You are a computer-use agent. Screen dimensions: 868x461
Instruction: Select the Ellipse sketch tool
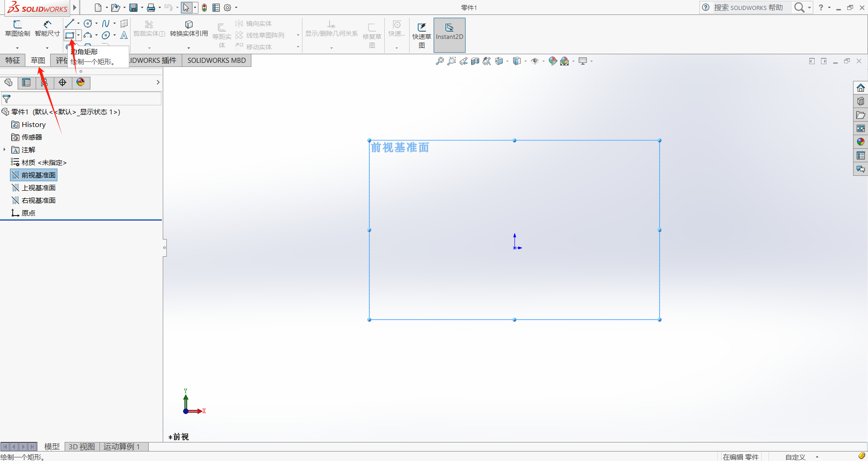[106, 35]
